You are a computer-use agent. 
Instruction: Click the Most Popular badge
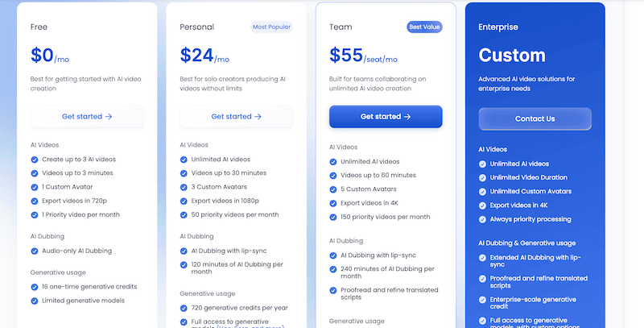click(271, 27)
